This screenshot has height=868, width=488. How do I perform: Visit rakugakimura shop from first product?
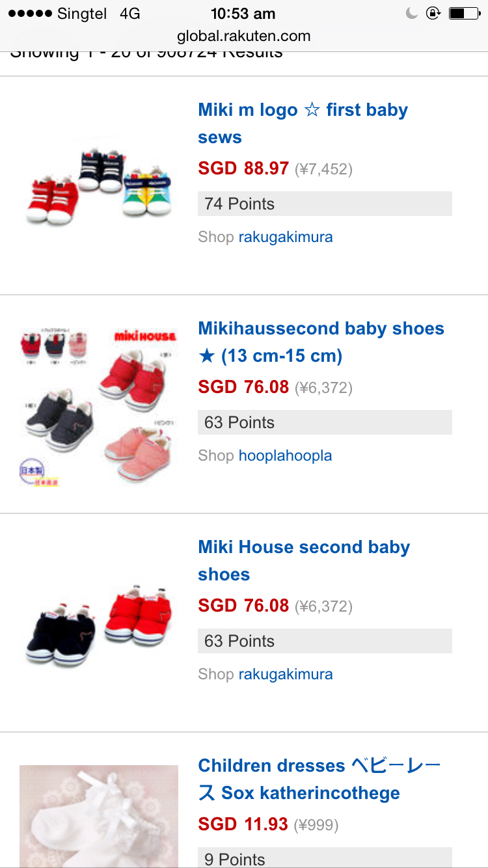point(286,237)
